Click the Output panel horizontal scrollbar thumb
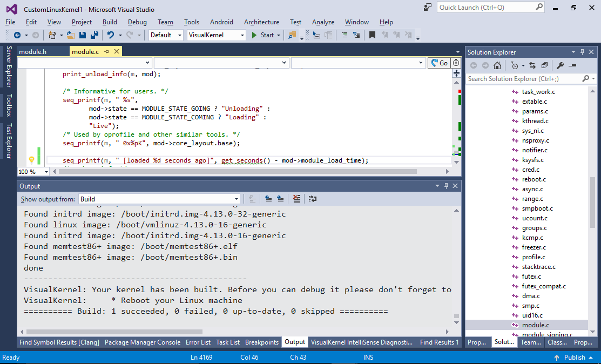The image size is (601, 364). coord(114,332)
